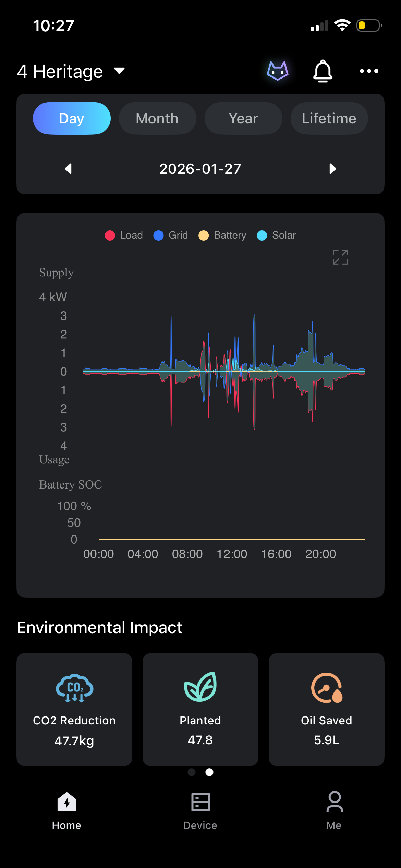401x868 pixels.
Task: Switch to the Month tab
Action: 157,118
